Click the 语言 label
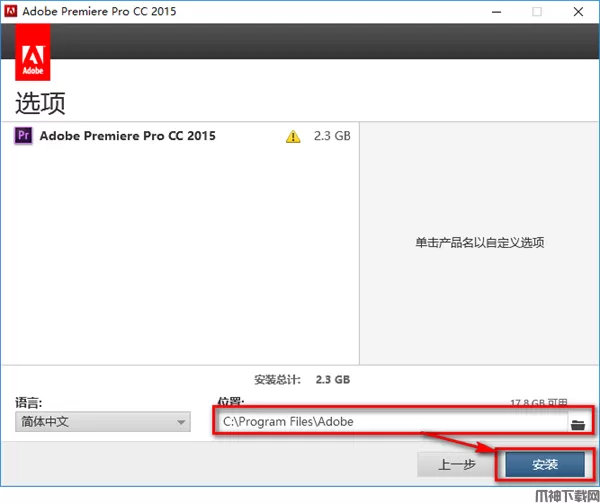This screenshot has width=600, height=503. click(29, 402)
